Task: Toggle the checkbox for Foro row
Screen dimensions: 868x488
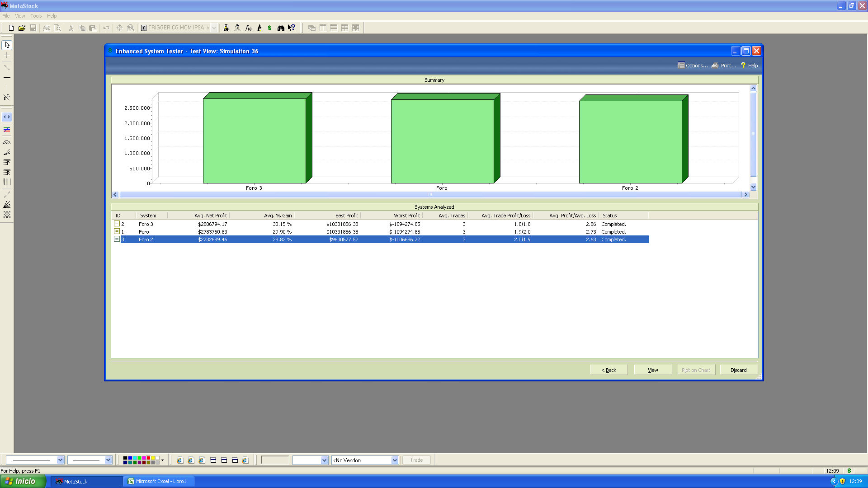Action: point(117,231)
